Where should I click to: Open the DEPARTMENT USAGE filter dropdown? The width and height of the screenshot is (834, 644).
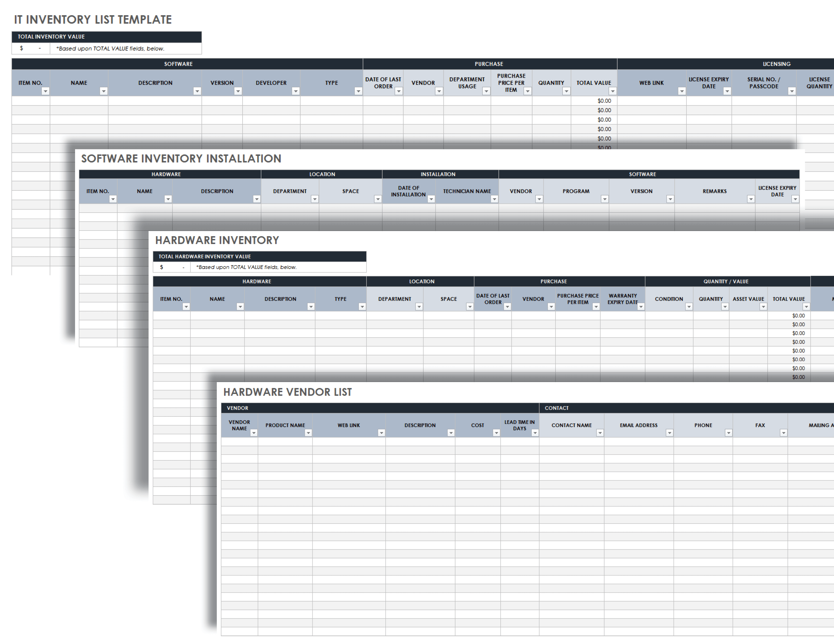tap(486, 91)
